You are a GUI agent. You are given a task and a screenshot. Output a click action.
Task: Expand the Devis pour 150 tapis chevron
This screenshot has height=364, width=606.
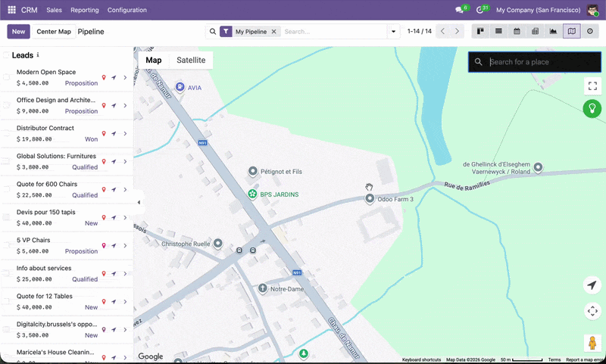coord(125,218)
